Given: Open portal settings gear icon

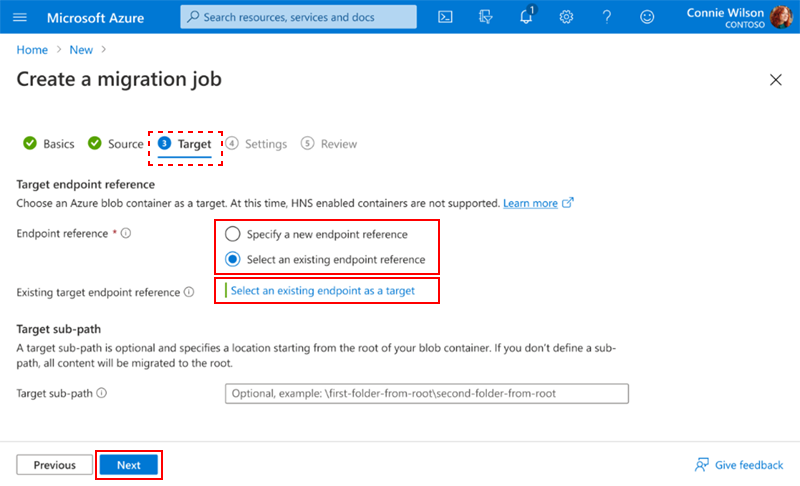Looking at the screenshot, I should [x=566, y=17].
